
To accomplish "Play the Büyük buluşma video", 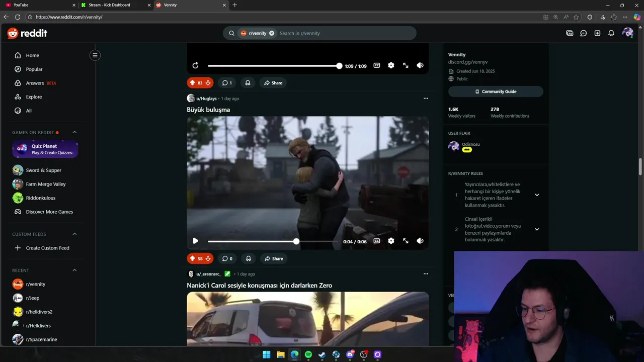I will [195, 241].
